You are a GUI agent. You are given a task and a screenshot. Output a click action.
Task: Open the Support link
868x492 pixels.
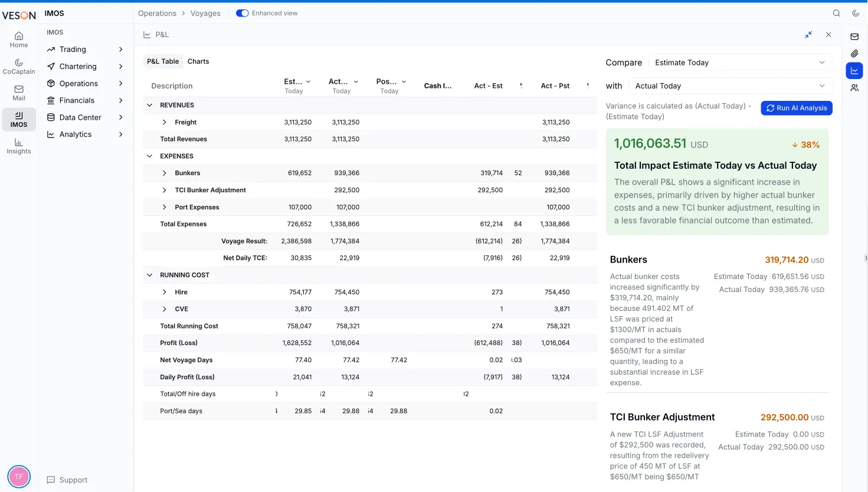tap(73, 480)
